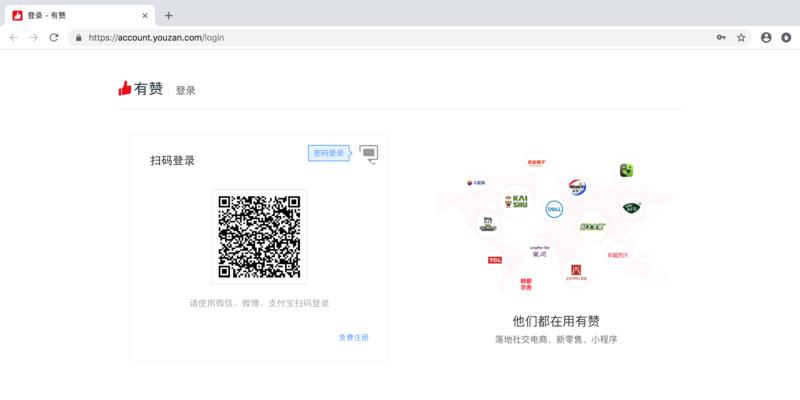800x400 pixels.
Task: Click the browser back arrow
Action: coord(14,37)
